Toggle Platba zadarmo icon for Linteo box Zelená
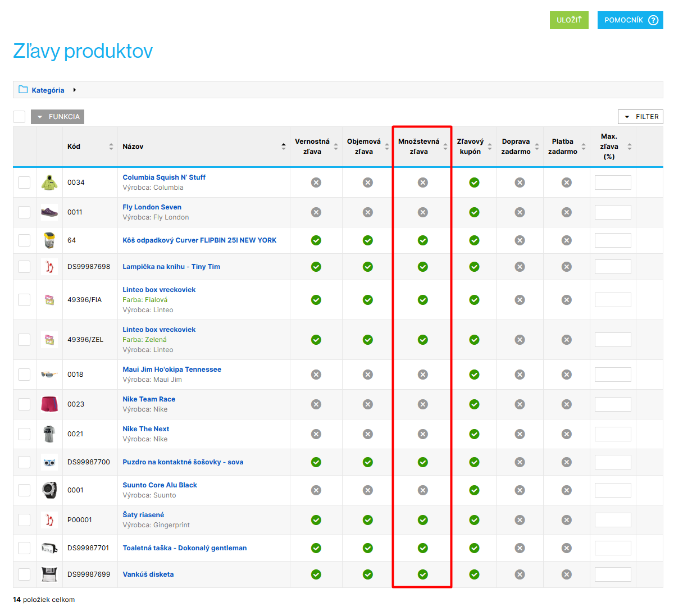Screen dimensions: 674x616 [567, 340]
